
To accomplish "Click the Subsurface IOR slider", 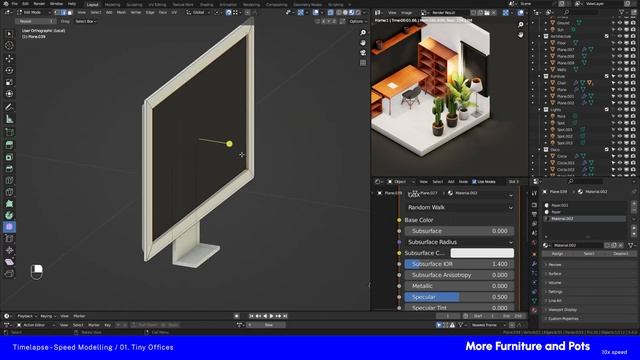I will (459, 264).
